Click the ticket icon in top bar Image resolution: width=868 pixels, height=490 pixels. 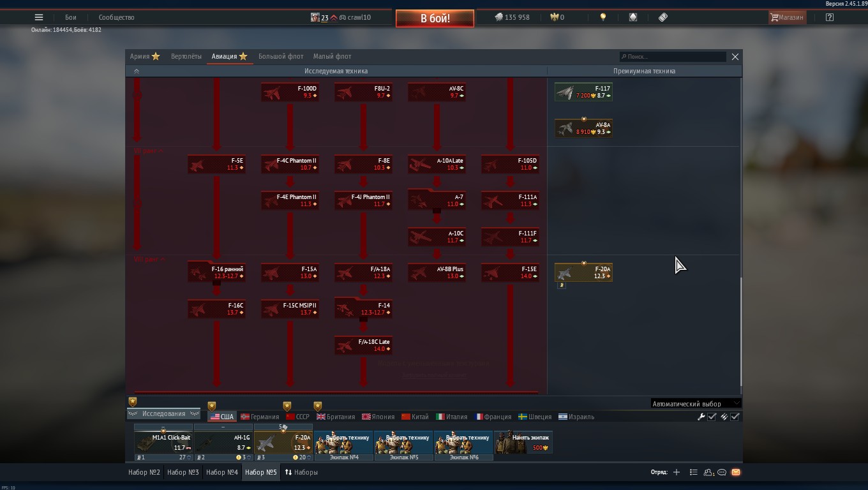(663, 17)
